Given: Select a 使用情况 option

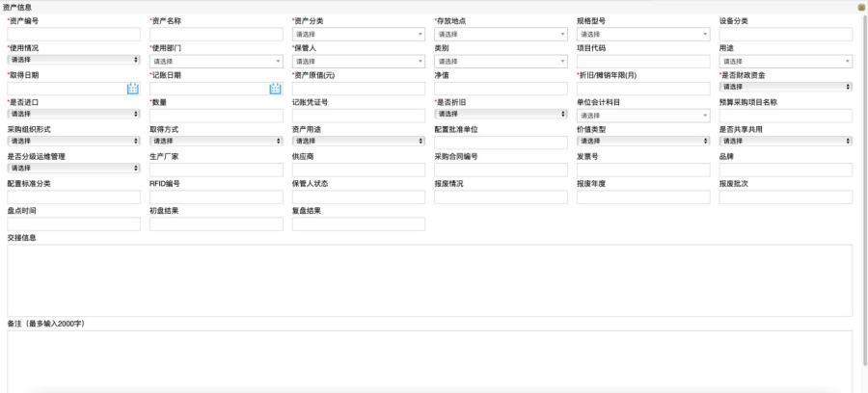Looking at the screenshot, I should click(x=73, y=60).
